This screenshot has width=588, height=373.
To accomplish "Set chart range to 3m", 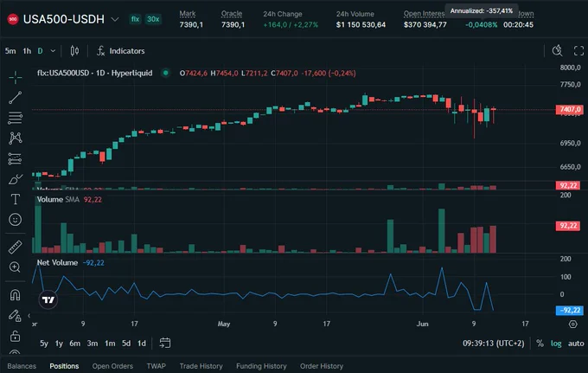I will point(93,344).
